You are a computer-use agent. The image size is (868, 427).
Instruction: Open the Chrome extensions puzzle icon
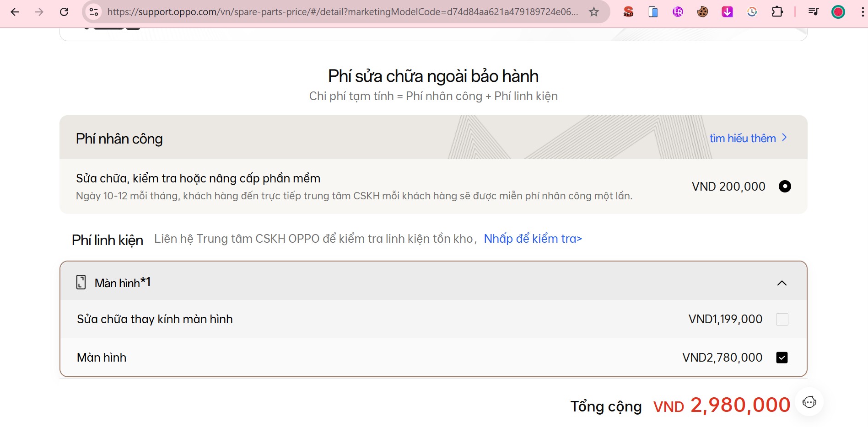(777, 12)
